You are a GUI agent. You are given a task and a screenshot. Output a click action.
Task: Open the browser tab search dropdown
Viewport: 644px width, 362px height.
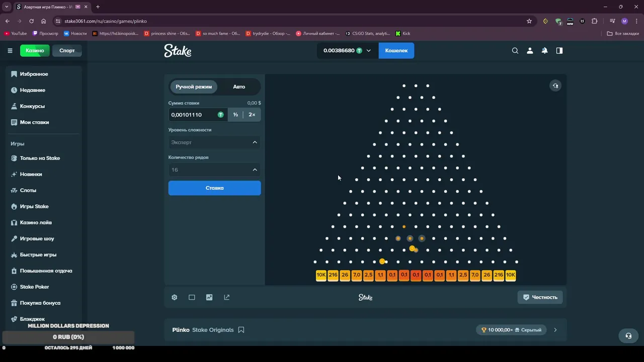pos(7,7)
